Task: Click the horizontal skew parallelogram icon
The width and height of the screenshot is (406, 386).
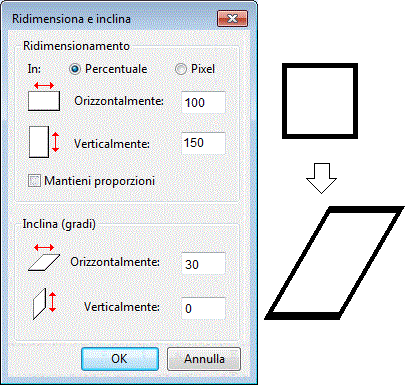Action: [x=44, y=257]
